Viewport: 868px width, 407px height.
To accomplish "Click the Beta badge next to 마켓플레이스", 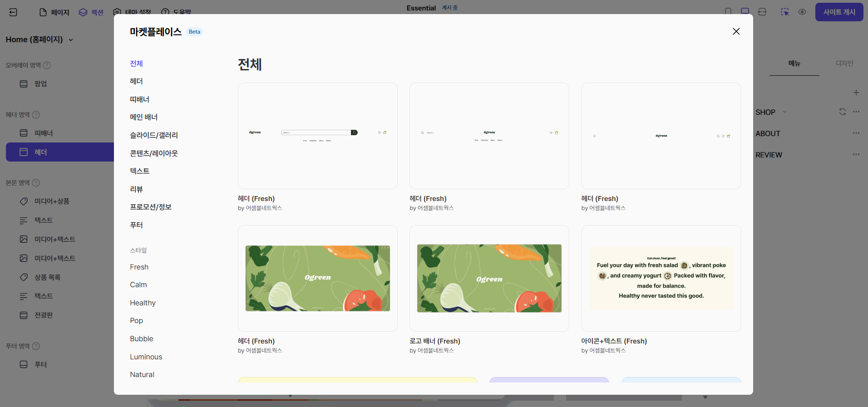I will click(194, 32).
